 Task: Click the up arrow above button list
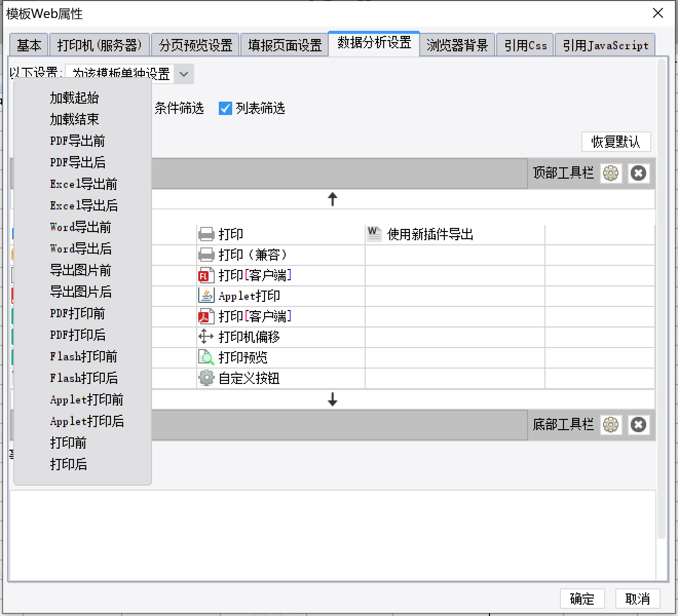[332, 199]
